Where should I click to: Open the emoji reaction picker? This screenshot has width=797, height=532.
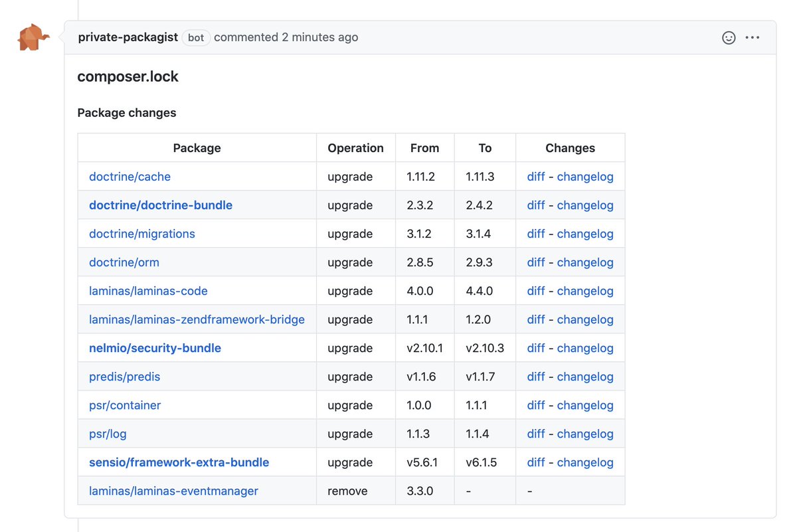[x=729, y=38]
